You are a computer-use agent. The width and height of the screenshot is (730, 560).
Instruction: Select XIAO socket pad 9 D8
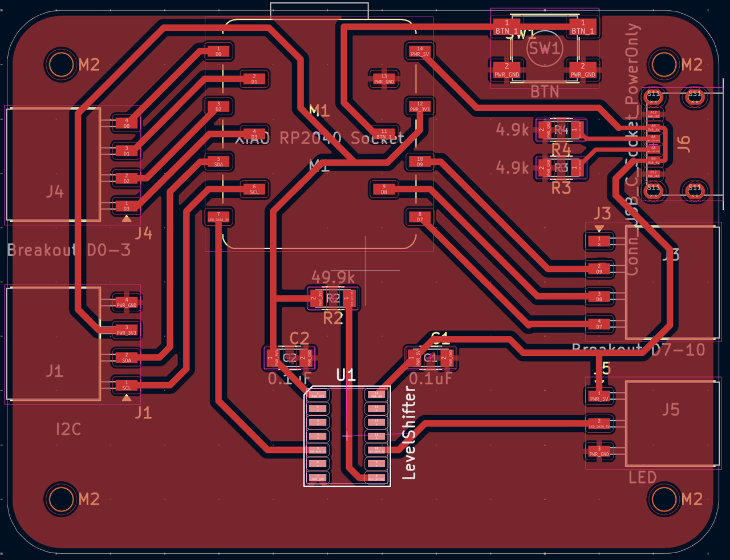pyautogui.click(x=384, y=189)
